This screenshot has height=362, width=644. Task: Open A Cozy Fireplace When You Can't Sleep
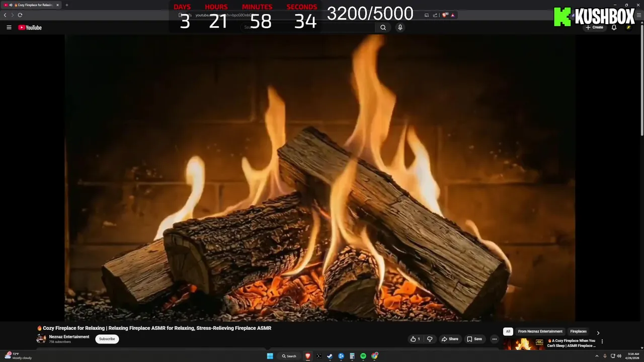(572, 343)
